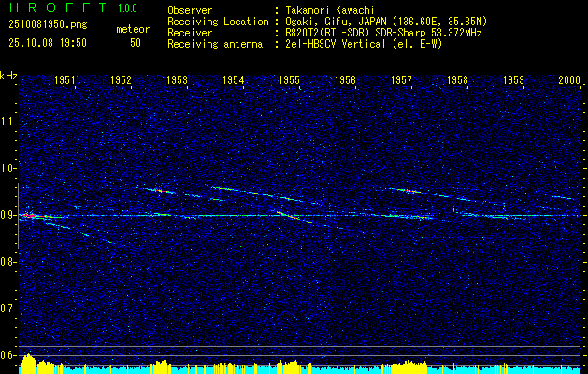The image size is (588, 374).
Task: Click the meteor label
Action: (x=133, y=29)
